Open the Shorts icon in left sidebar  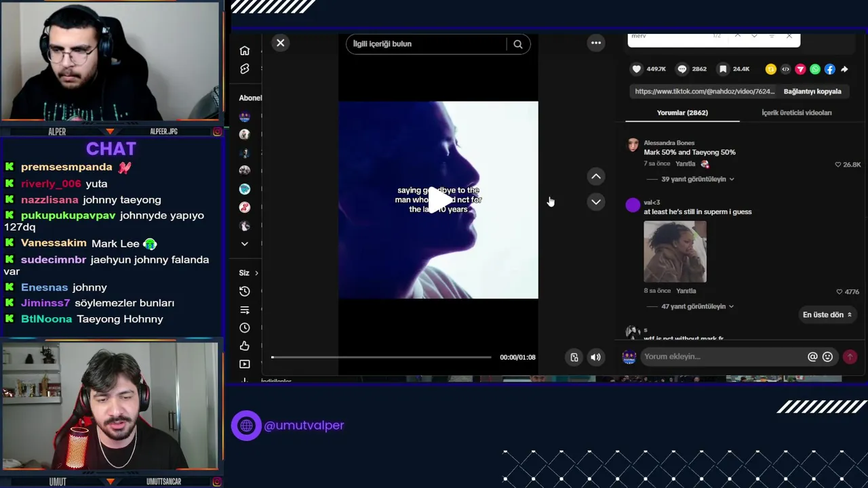(245, 69)
